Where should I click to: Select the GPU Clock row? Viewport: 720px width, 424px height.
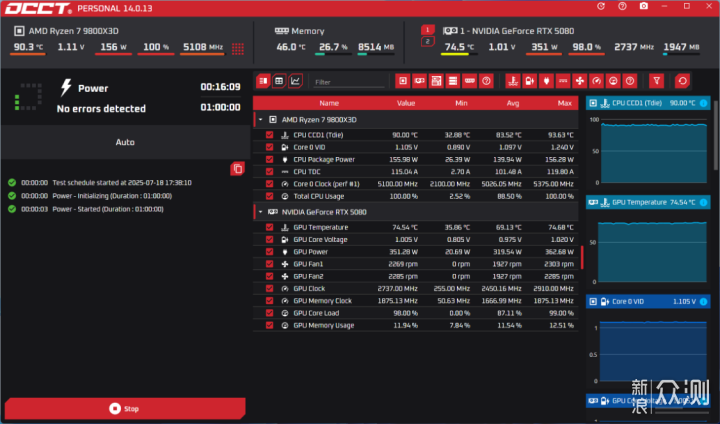416,288
